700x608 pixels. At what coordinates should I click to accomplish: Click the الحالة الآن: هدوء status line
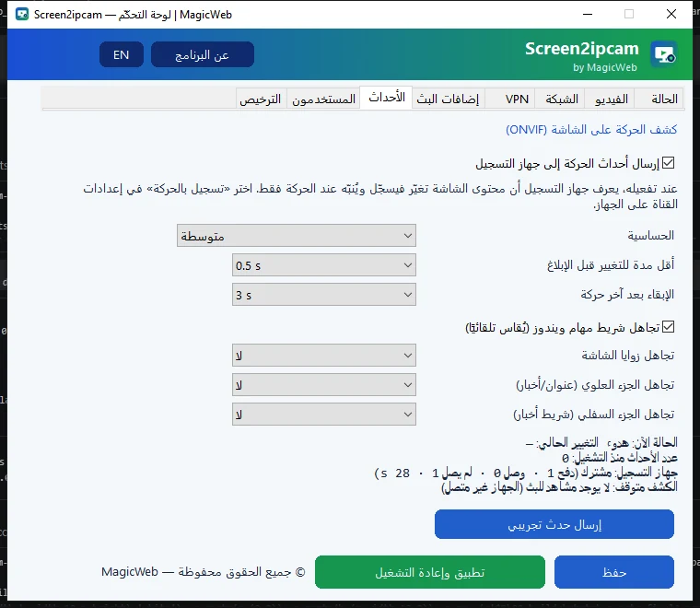coord(601,442)
